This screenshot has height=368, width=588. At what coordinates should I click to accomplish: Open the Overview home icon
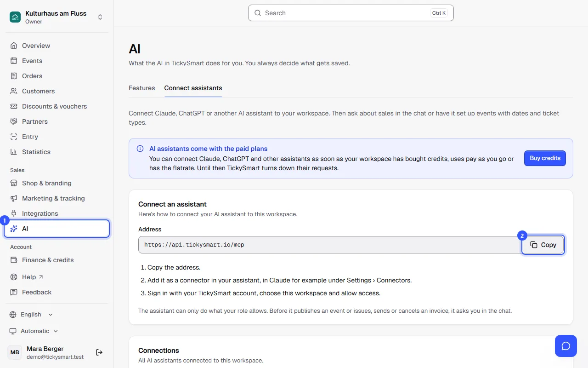[14, 46]
